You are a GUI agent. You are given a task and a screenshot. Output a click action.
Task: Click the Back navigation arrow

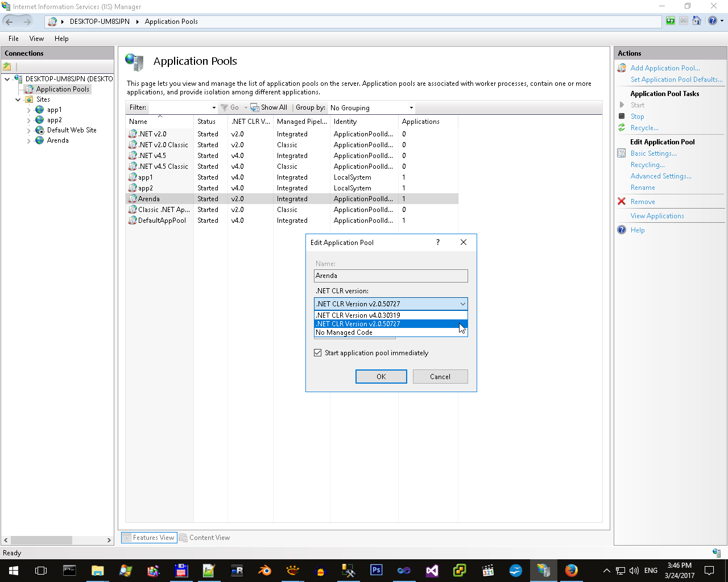coord(9,22)
